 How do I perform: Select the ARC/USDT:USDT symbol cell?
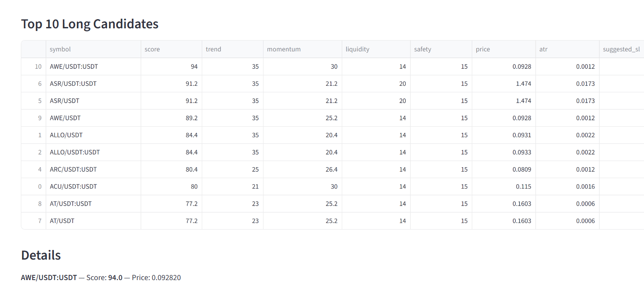click(73, 169)
